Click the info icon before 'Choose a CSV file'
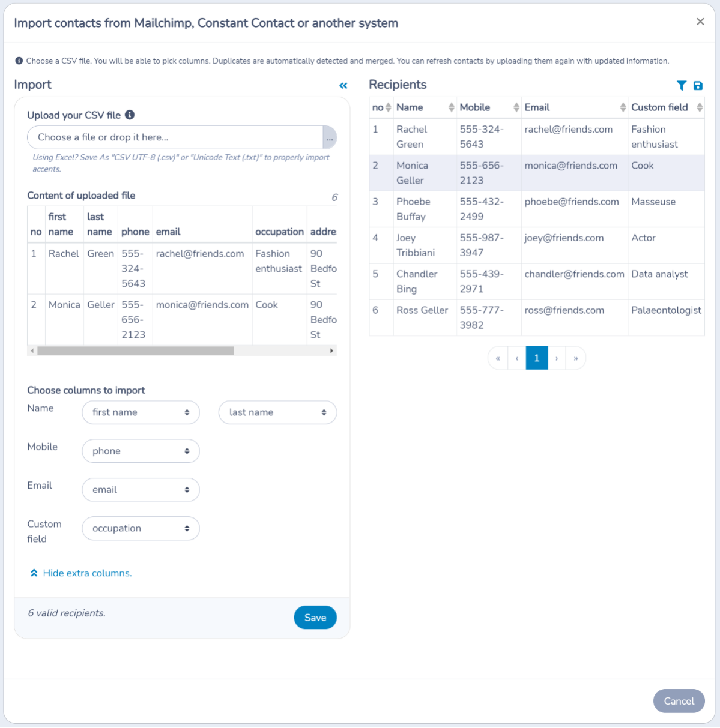The height and width of the screenshot is (728, 720). point(19,61)
